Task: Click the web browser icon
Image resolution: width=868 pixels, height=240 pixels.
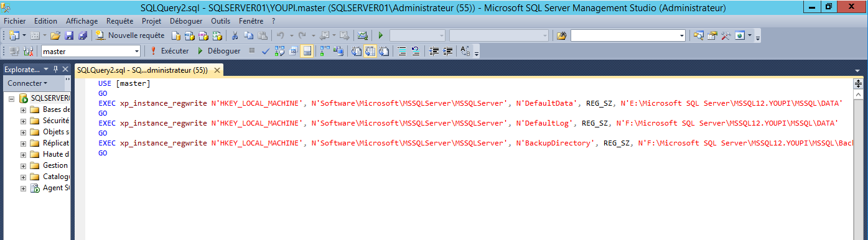Action: (740, 35)
